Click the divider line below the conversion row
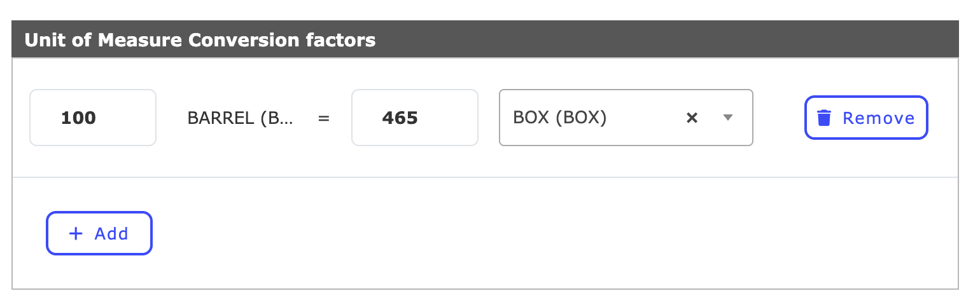This screenshot has height=305, width=980. [485, 177]
